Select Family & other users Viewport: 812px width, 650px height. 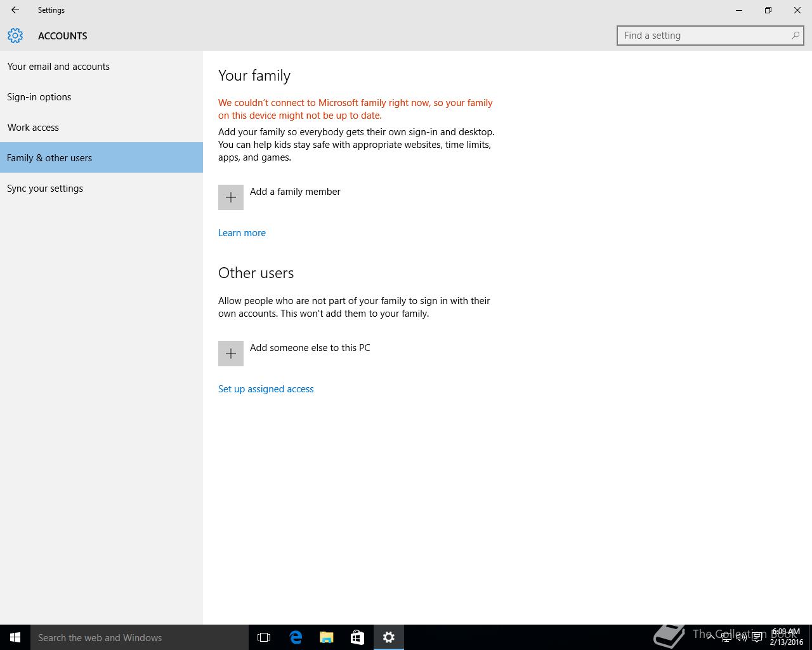pyautogui.click(x=101, y=157)
